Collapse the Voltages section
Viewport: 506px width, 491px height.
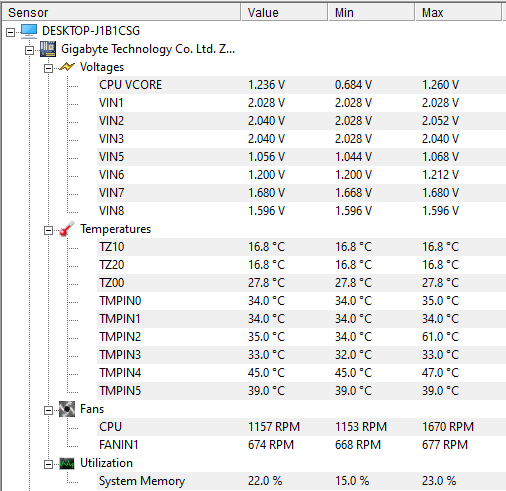point(48,68)
